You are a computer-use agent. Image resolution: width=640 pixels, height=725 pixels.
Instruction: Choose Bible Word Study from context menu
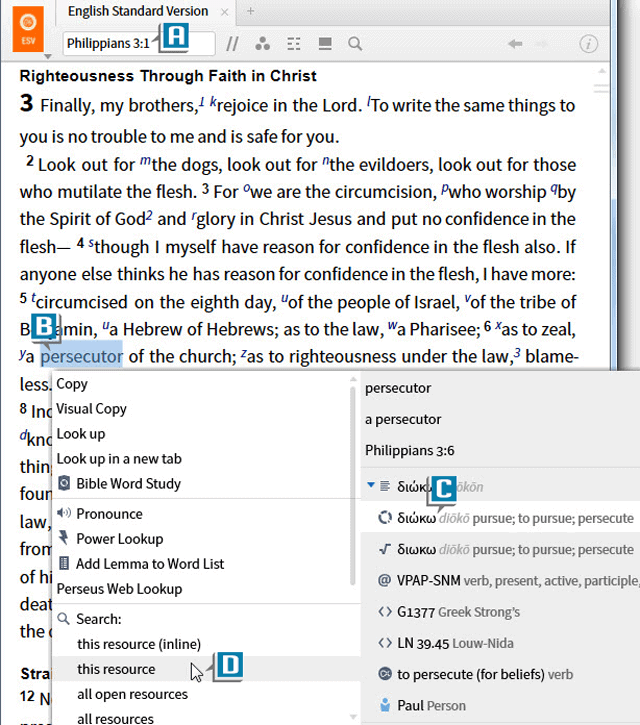[128, 484]
